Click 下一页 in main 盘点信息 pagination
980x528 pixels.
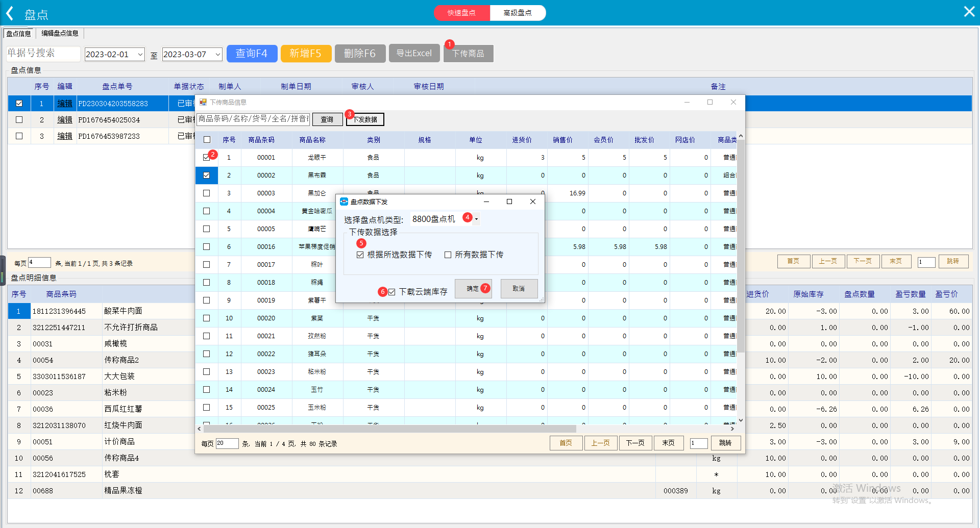(x=863, y=261)
